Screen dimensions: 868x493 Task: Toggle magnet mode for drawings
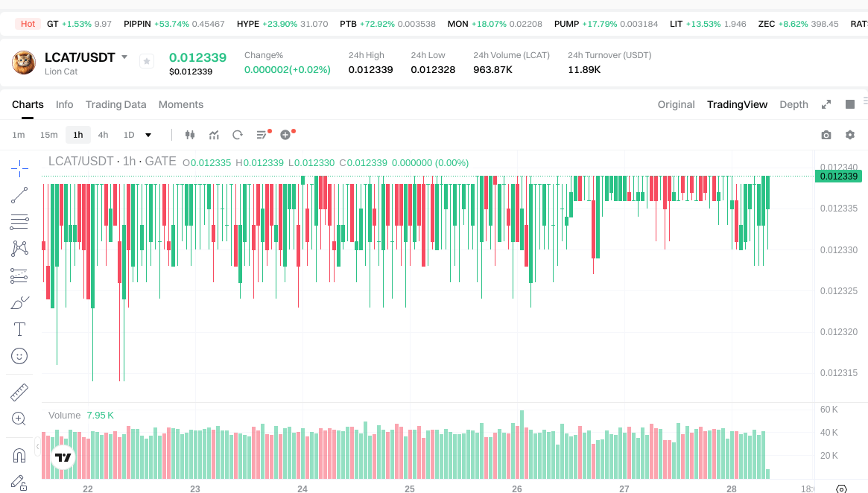point(19,455)
